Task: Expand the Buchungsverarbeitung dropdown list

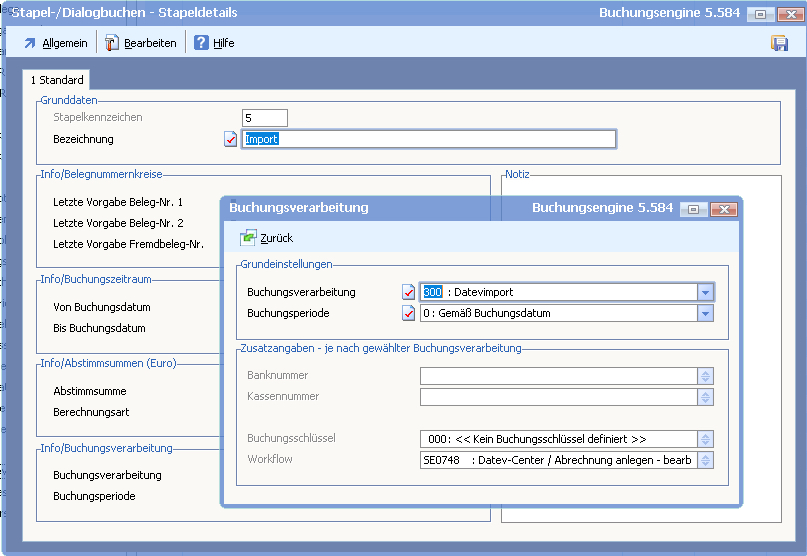Action: pos(705,292)
